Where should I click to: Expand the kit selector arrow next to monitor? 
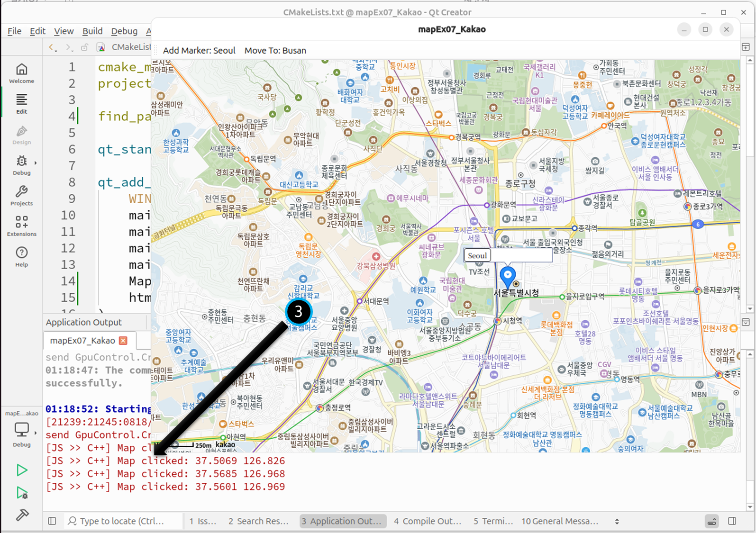coord(36,433)
